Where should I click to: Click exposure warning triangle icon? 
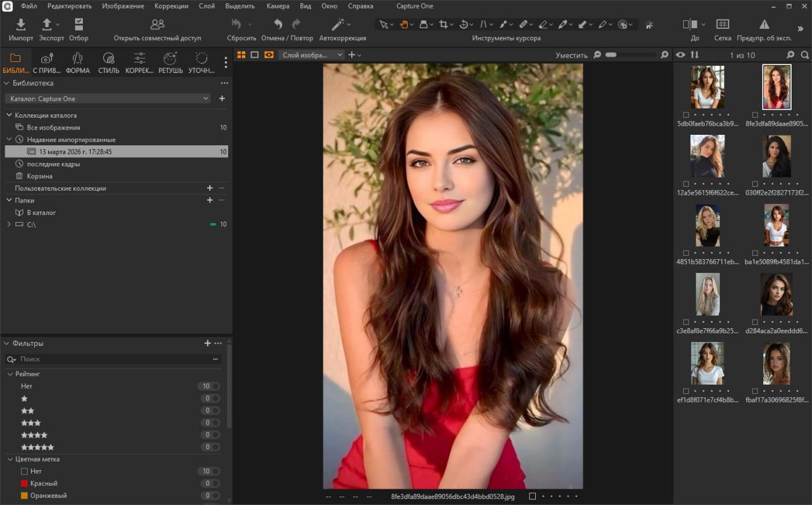click(763, 25)
